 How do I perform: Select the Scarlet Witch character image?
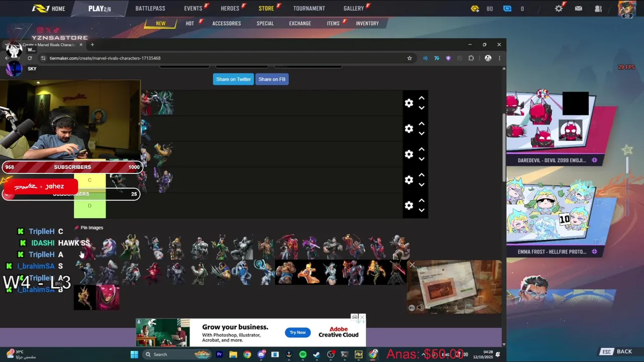(x=153, y=273)
